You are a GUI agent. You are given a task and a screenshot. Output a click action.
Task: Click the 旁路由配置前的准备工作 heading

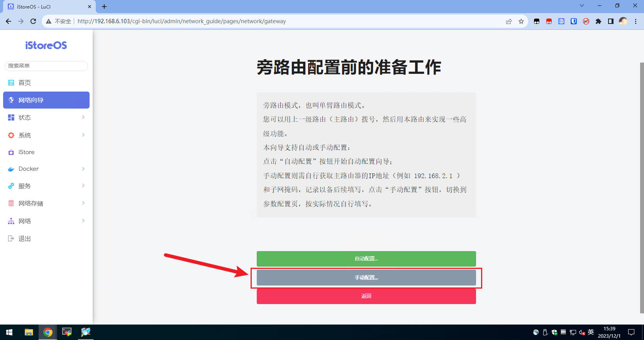coord(349,67)
